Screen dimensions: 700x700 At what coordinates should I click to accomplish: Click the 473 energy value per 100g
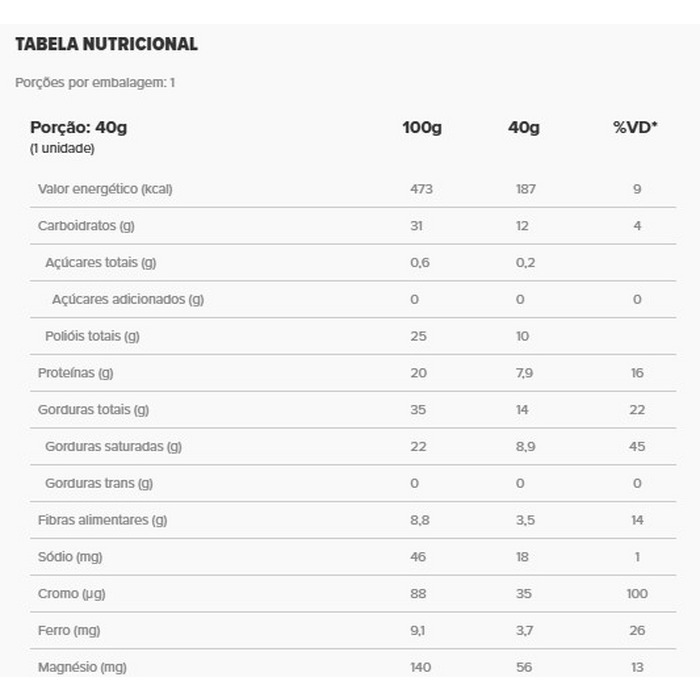421,189
